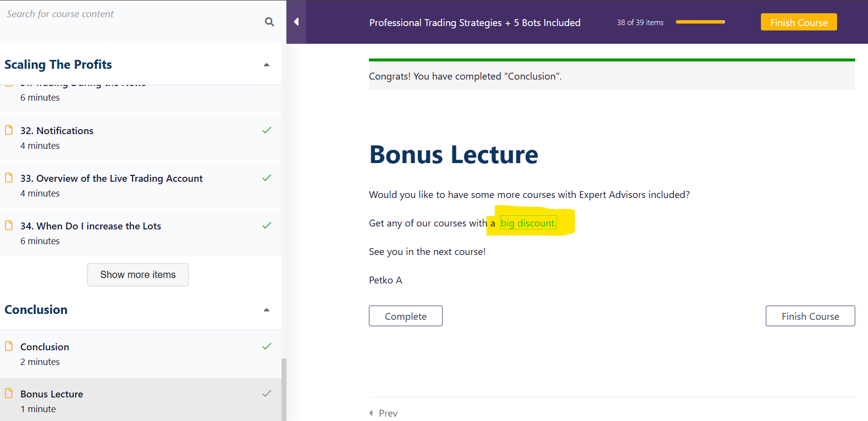The height and width of the screenshot is (421, 868).
Task: Collapse the Scaling The Profits section
Action: 267,65
